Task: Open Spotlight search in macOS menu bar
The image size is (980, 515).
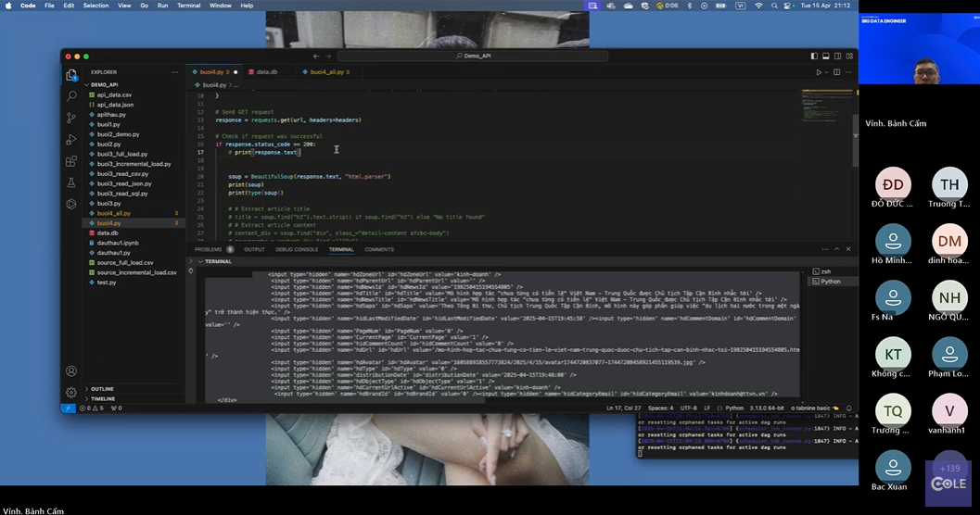Action: click(x=774, y=6)
